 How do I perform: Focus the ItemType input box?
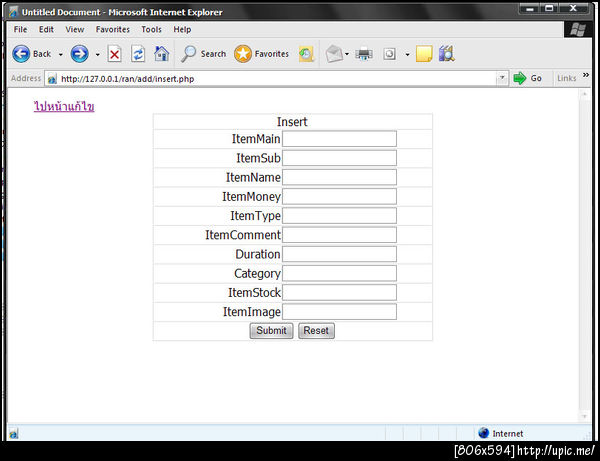[x=339, y=216]
